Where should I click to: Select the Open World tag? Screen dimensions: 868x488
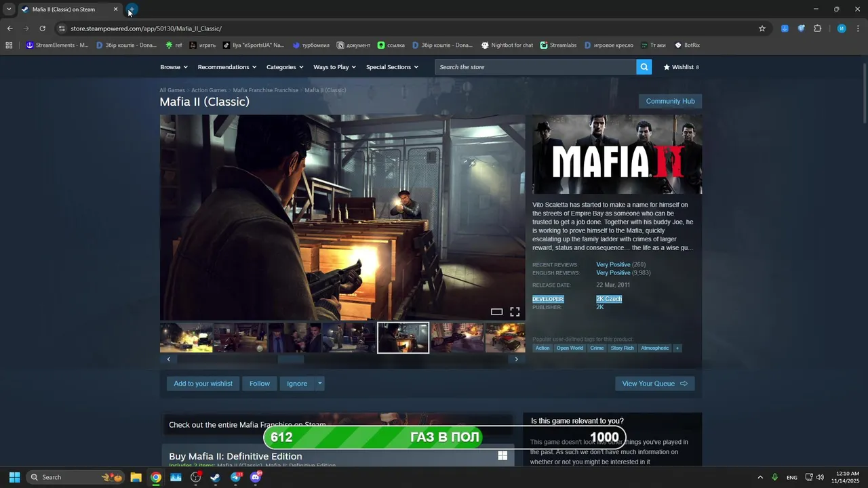pyautogui.click(x=570, y=348)
